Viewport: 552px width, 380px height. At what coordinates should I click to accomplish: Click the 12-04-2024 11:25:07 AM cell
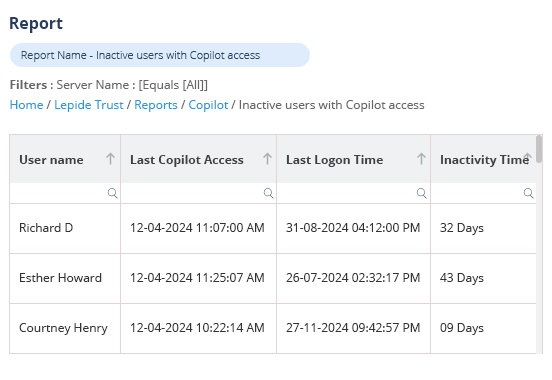pos(199,278)
